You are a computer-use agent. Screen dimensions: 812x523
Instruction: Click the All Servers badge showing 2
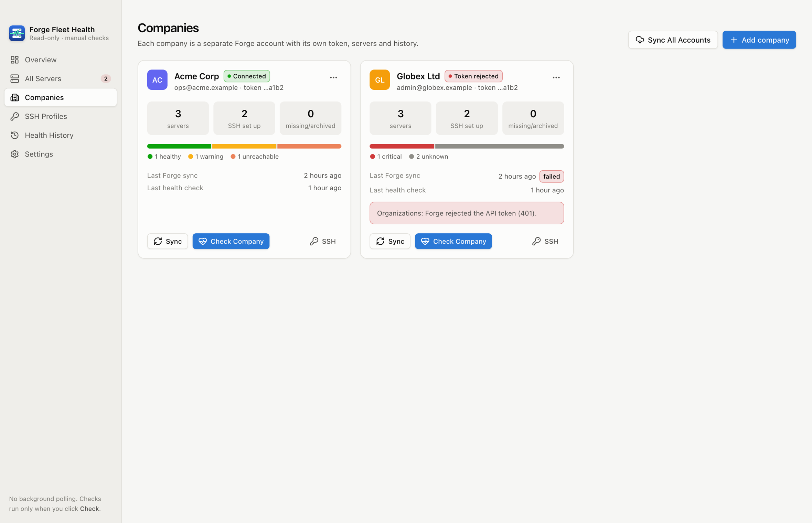pos(106,79)
